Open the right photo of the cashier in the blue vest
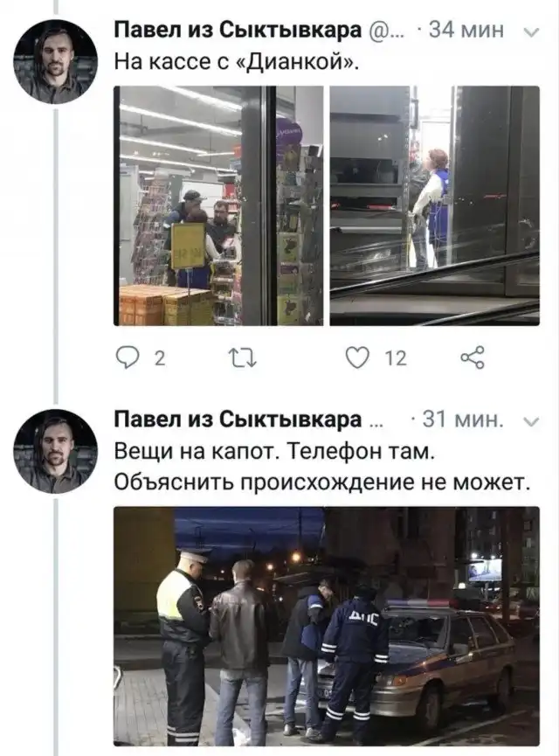 [435, 206]
